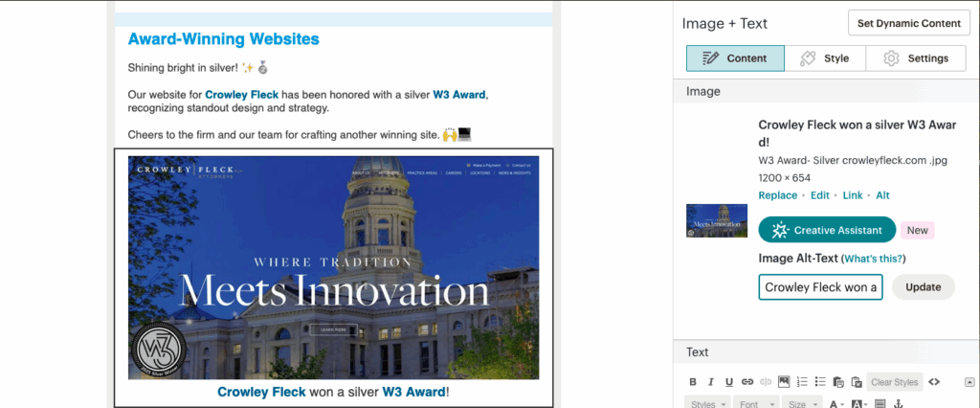This screenshot has height=408, width=980.
Task: Click the Replace image link
Action: pos(777,195)
